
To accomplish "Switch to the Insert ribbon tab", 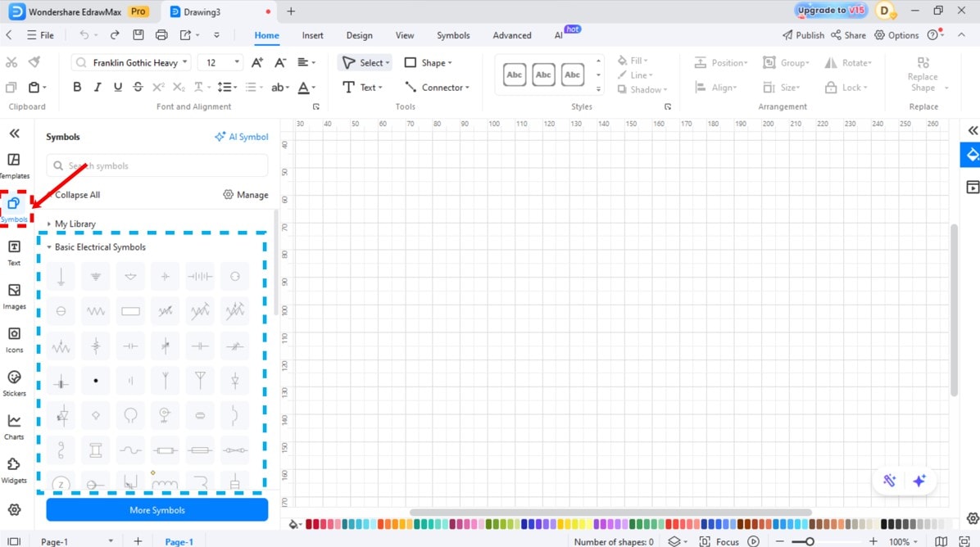I will tap(312, 35).
